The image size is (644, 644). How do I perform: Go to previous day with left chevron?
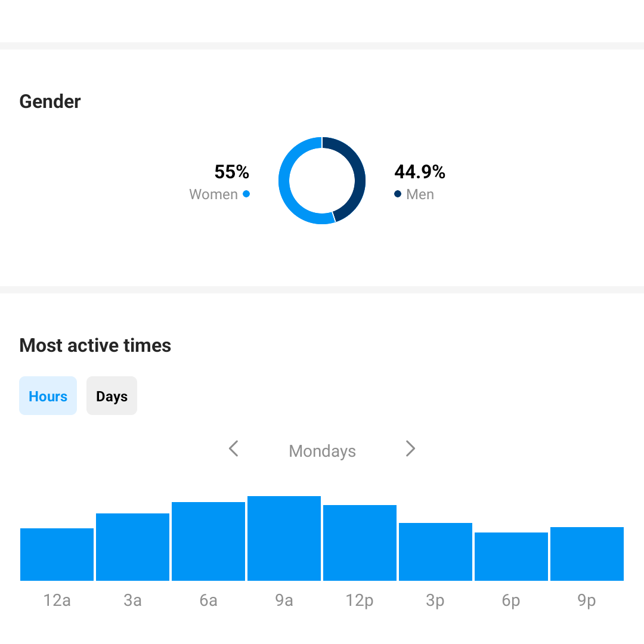point(234,448)
